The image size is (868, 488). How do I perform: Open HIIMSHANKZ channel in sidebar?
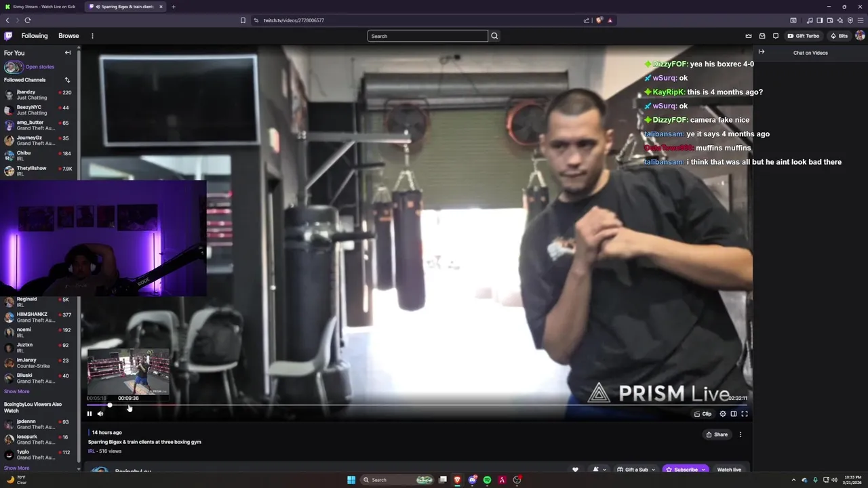click(x=39, y=317)
